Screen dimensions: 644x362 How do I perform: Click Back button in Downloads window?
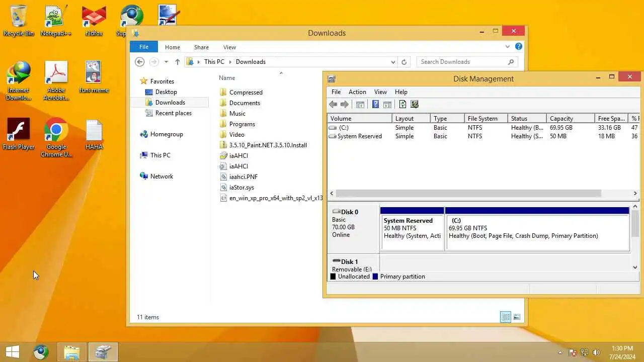[x=140, y=62]
